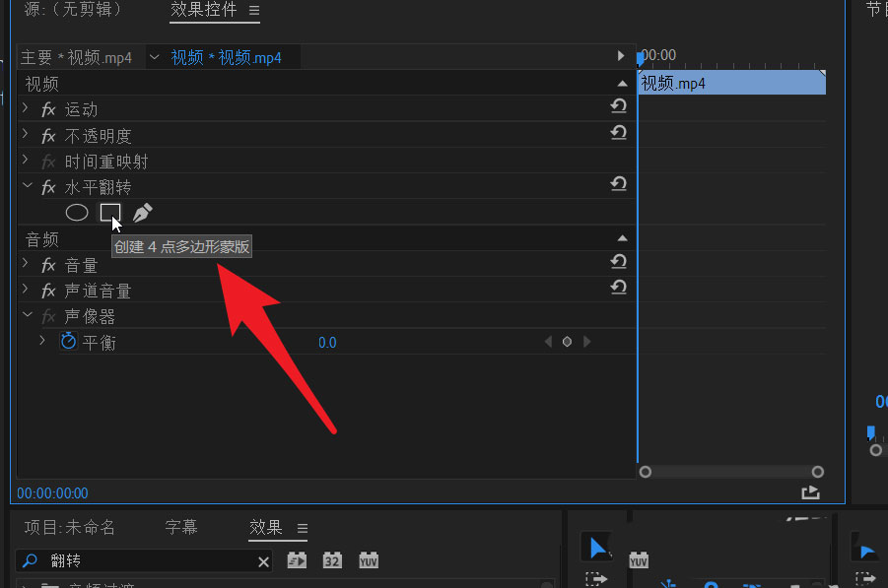The height and width of the screenshot is (588, 888).
Task: Create a 4-point polygon mask
Action: 110,213
